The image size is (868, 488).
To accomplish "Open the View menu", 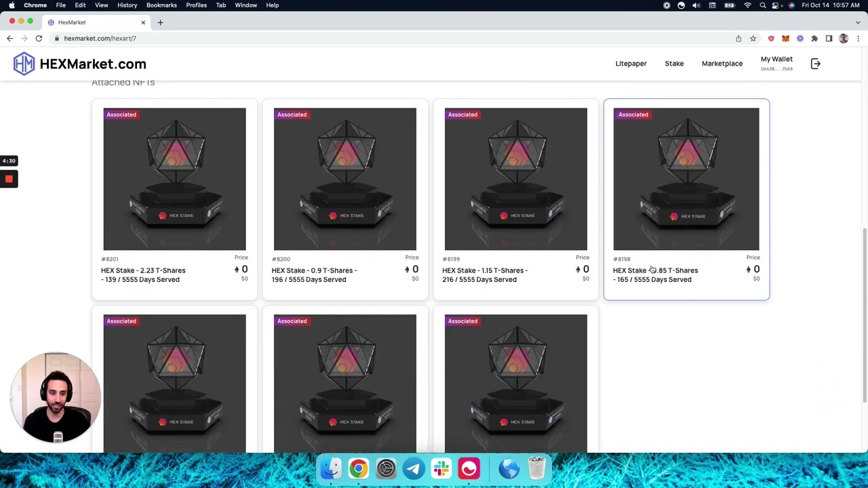I will pos(101,5).
